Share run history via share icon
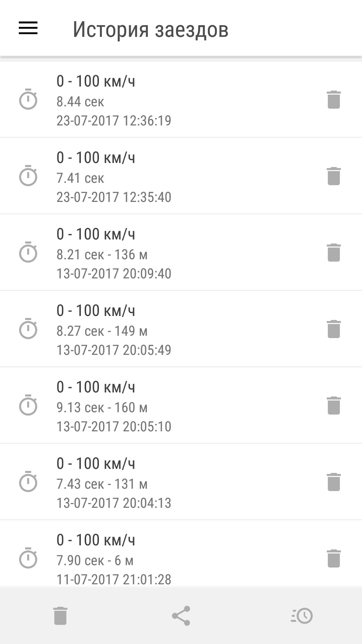Screen dimensions: 362x644 [181, 616]
